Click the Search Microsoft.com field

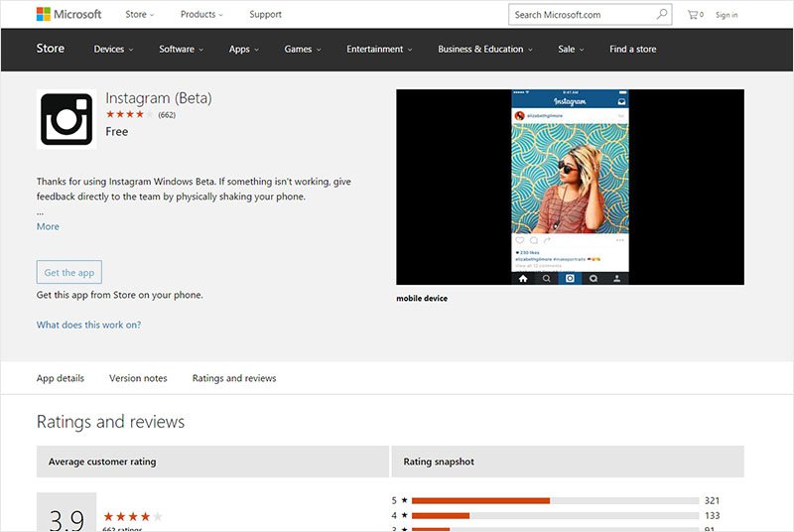click(x=583, y=15)
